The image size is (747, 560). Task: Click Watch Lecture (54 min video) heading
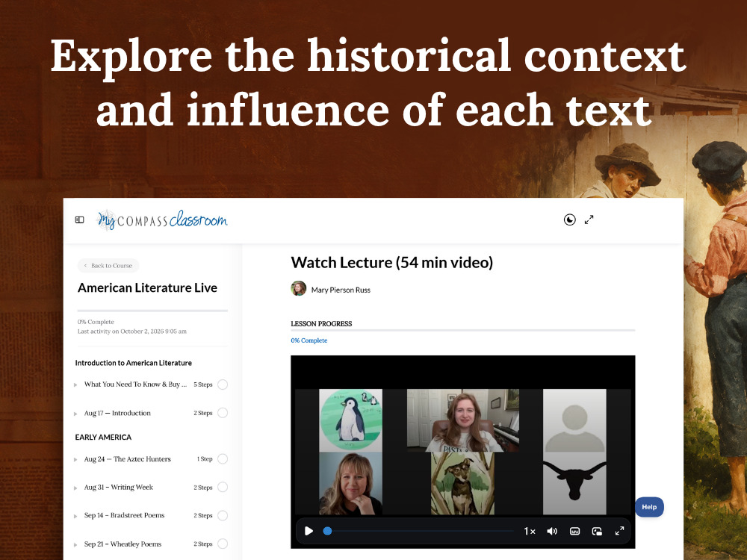[x=392, y=262]
